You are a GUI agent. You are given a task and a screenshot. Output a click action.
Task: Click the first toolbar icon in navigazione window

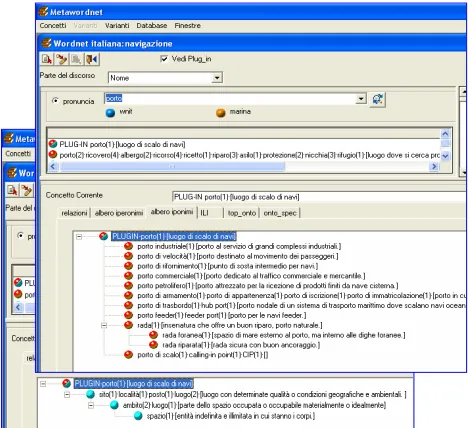click(x=47, y=59)
